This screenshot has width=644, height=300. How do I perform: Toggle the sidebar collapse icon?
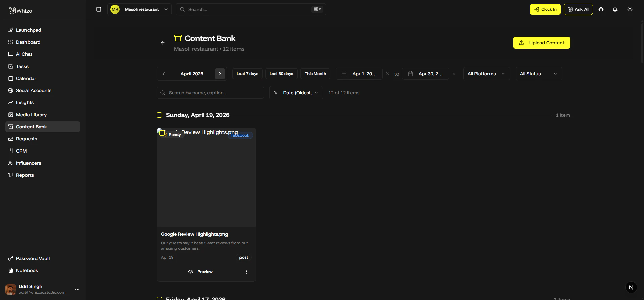[99, 9]
